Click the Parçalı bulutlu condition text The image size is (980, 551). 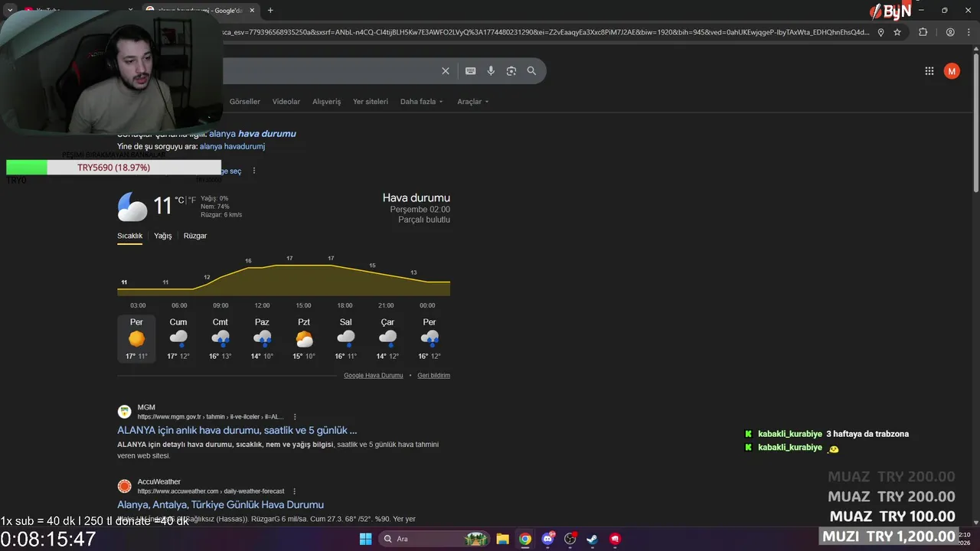pyautogui.click(x=424, y=220)
